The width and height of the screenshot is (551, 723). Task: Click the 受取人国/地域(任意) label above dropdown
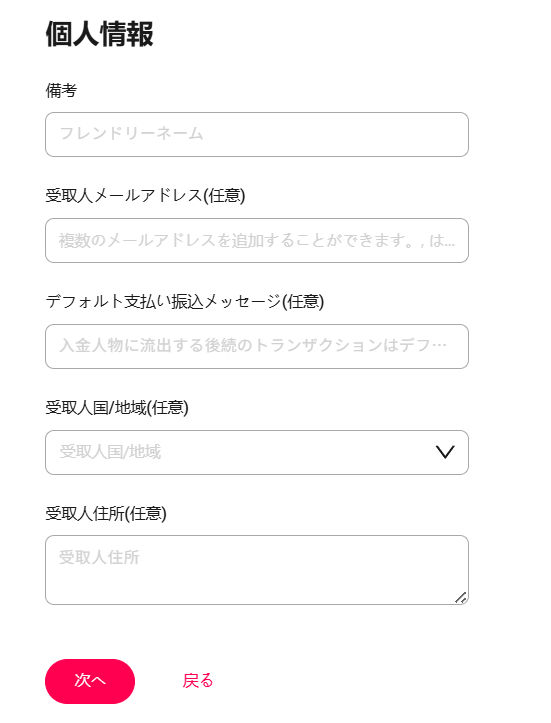click(x=117, y=408)
